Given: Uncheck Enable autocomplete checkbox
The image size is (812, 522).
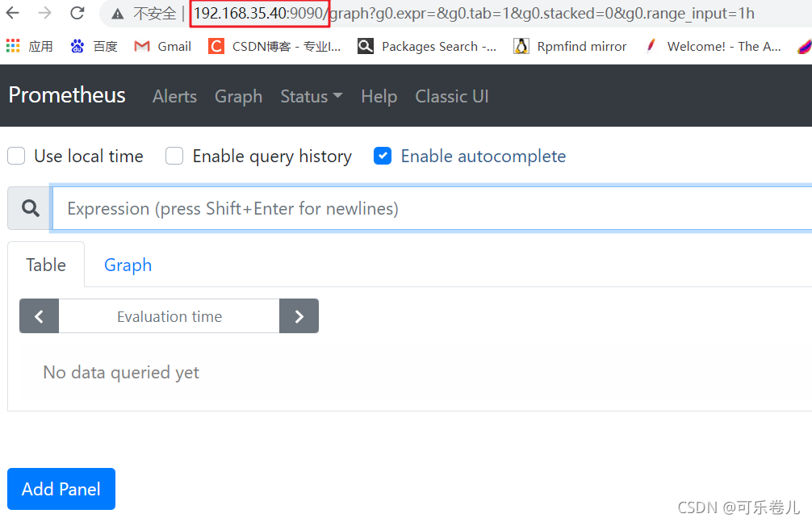Looking at the screenshot, I should 382,156.
